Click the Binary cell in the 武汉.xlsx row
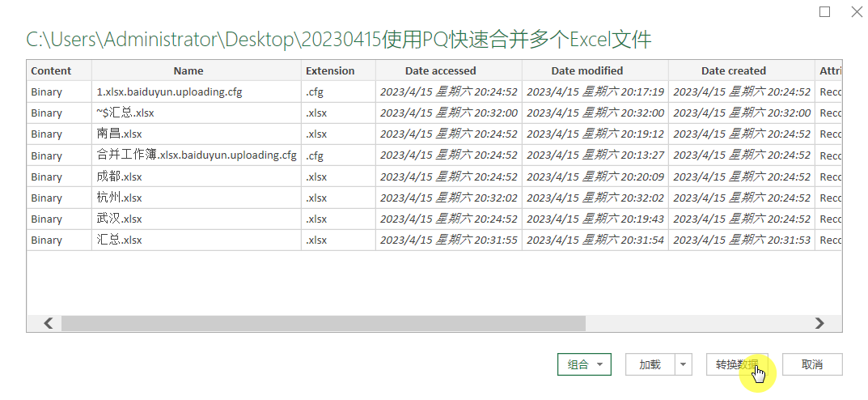 [x=59, y=219]
